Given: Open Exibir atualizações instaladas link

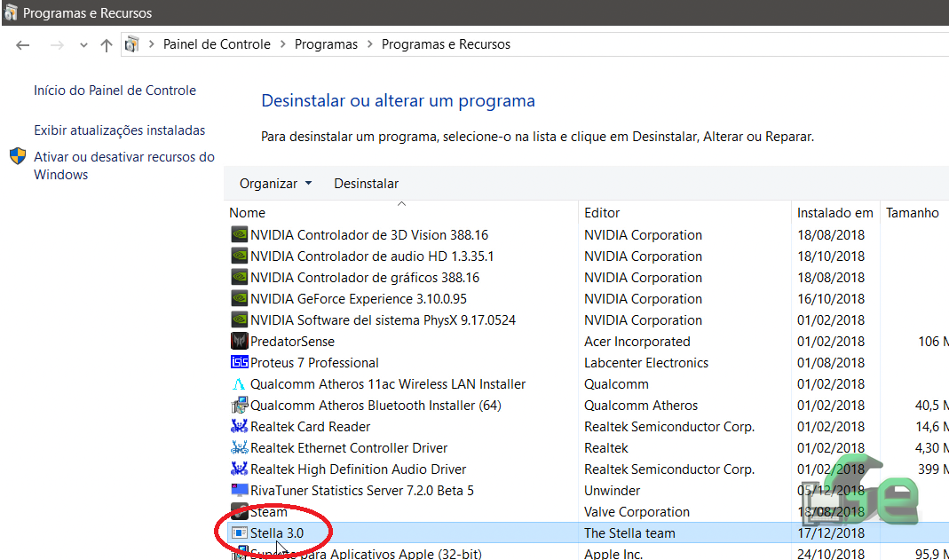Looking at the screenshot, I should [119, 130].
